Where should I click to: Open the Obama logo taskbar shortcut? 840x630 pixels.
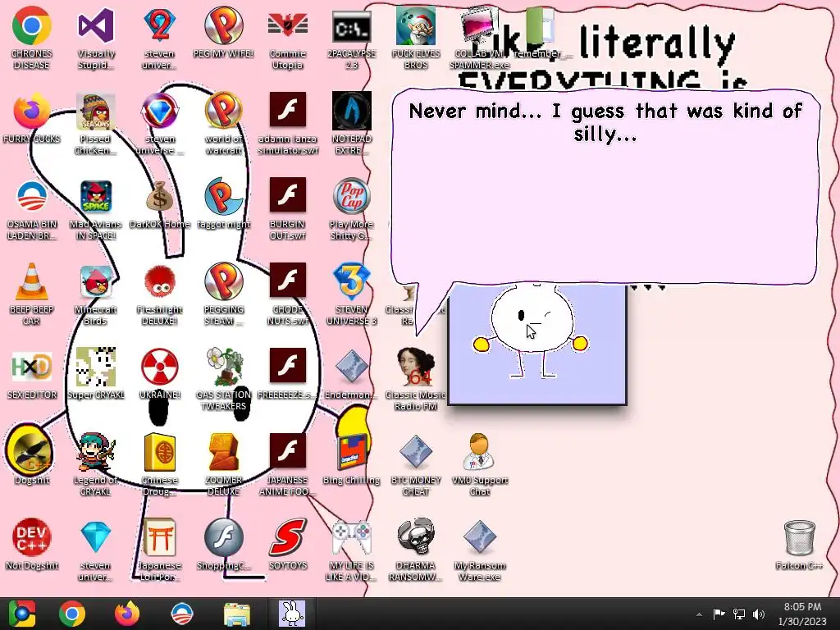pos(181,614)
